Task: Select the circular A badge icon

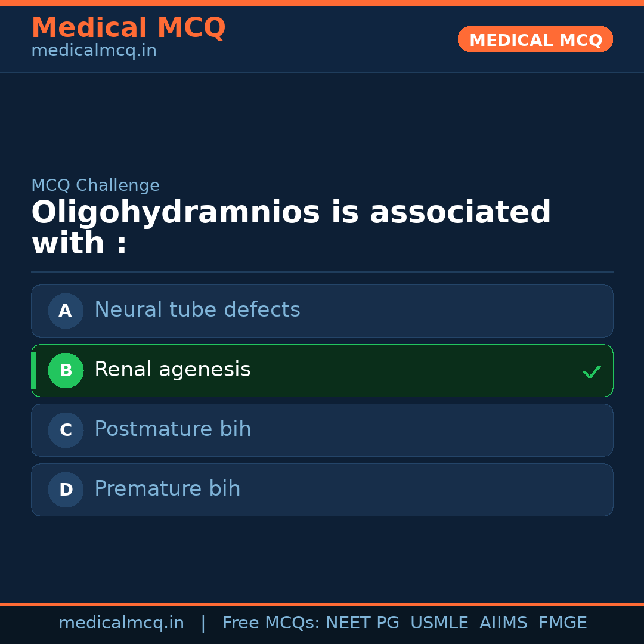Action: 66,311
